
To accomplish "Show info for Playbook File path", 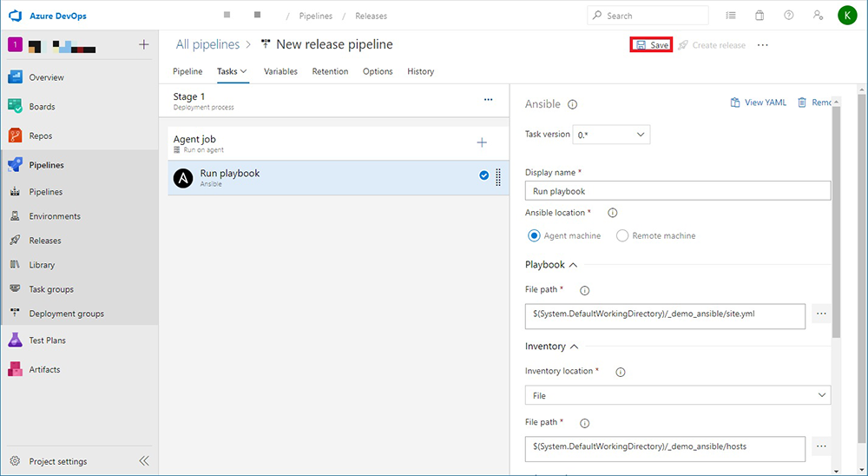I will (584, 290).
